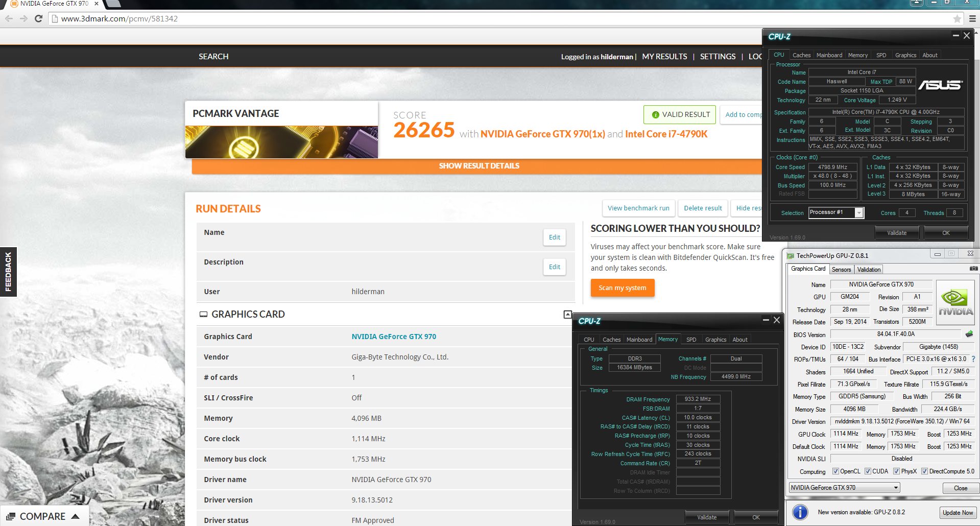Screen dimensions: 980x526
Task: Click OK in CPU-Z memory timings window
Action: tap(756, 517)
